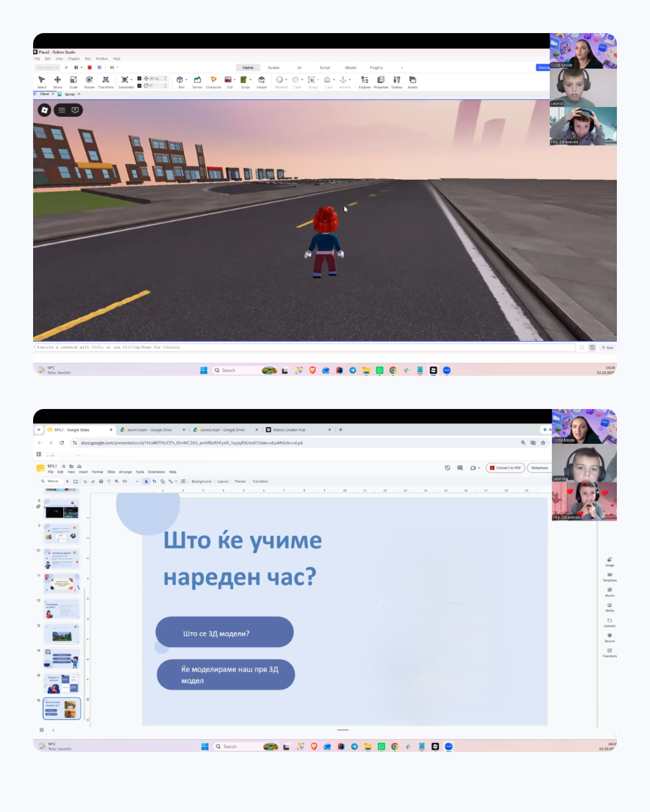Expand the Script dropdown arrow
Viewport: 650px width, 812px height.
[250, 79]
